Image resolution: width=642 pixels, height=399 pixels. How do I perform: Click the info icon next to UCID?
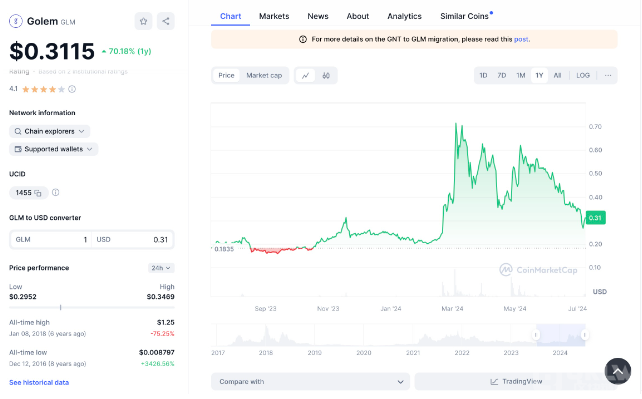pyautogui.click(x=56, y=192)
